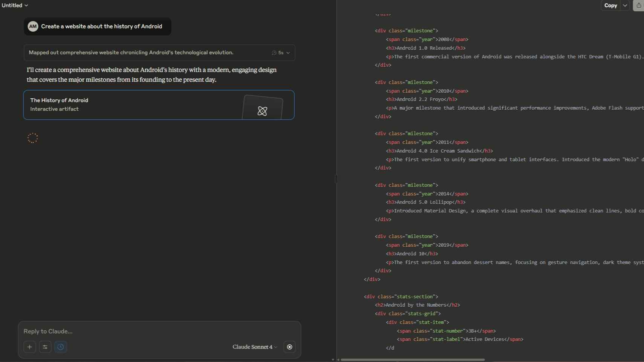This screenshot has width=644, height=362.
Task: Click the plus attachment button
Action: [x=30, y=347]
